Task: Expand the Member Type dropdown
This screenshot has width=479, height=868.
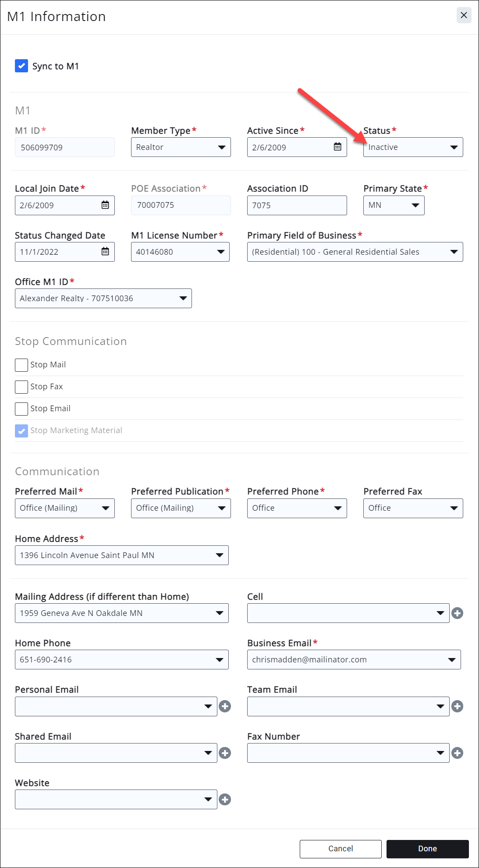Action: point(181,147)
